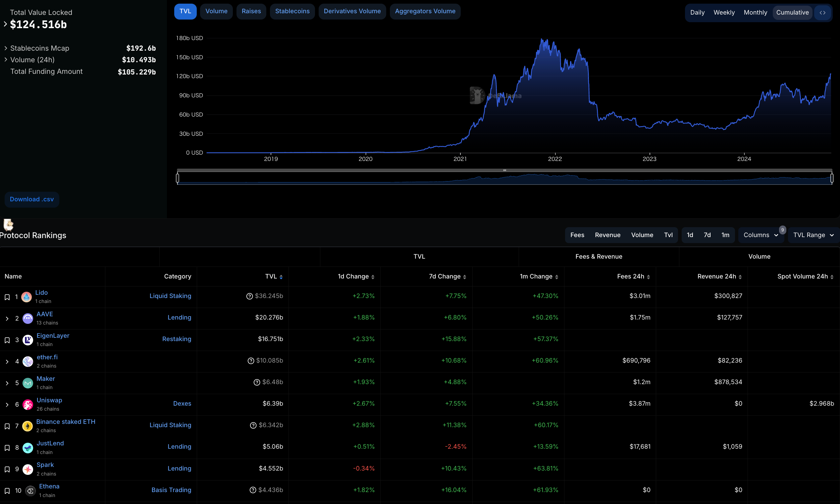Click the question mark next to Lido TVL

(x=249, y=296)
